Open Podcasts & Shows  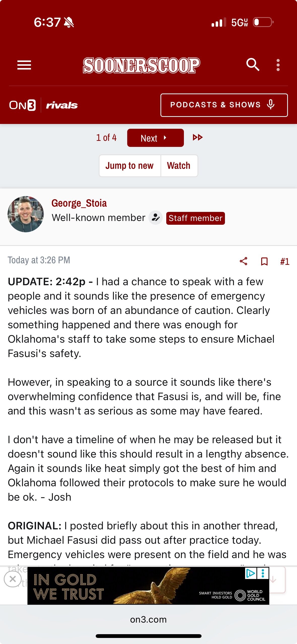tap(224, 105)
